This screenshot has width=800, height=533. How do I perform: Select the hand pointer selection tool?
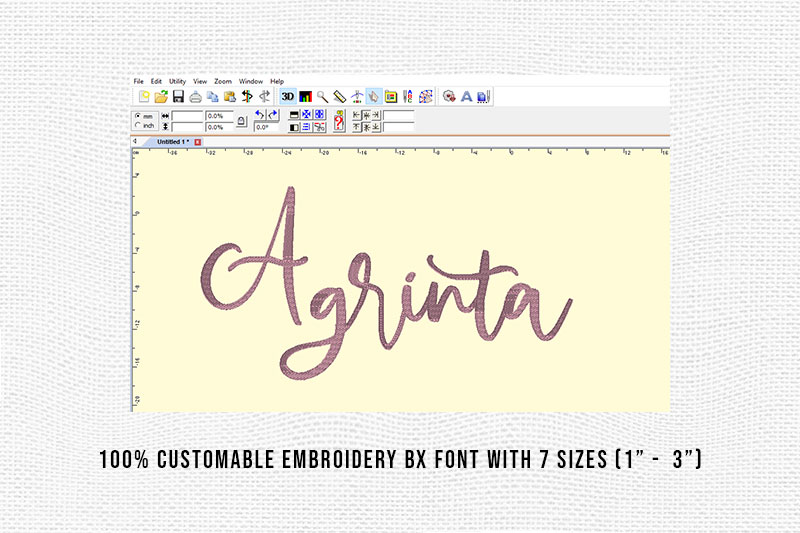point(373,96)
